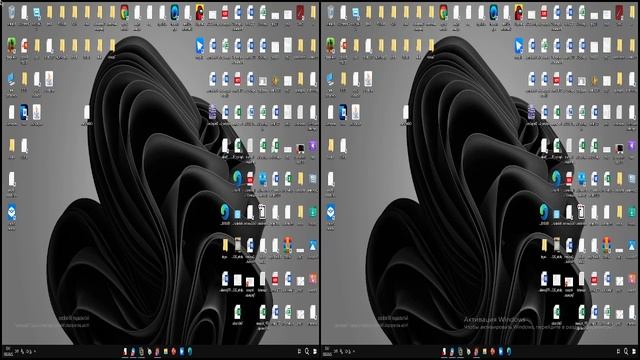This screenshot has height=360, width=640.
Task: Select This PC icon on the right monitor
Action: click(x=331, y=79)
